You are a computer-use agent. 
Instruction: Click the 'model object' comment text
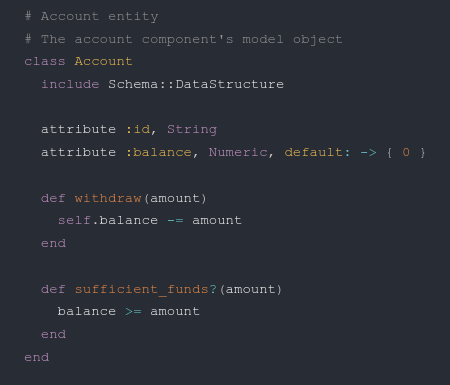(292, 40)
